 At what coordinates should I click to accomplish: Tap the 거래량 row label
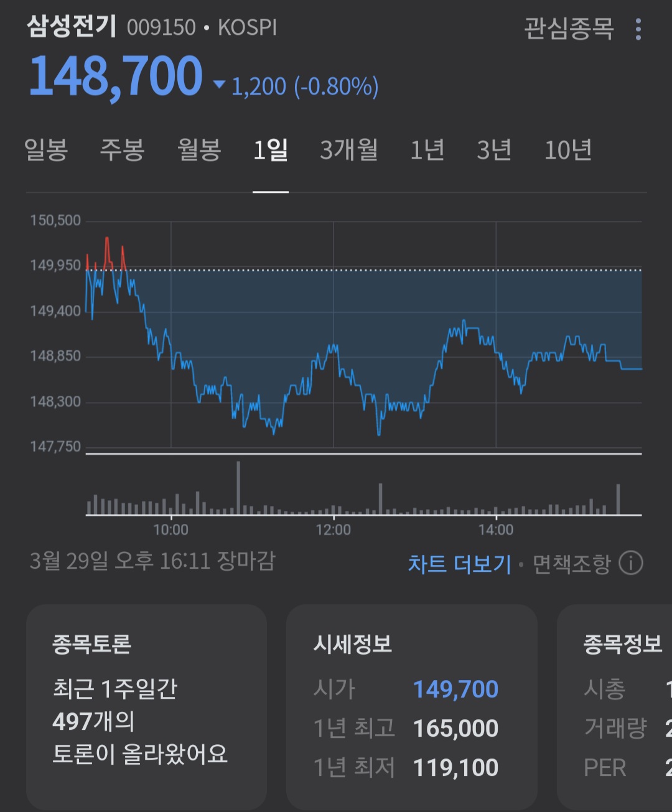(x=615, y=729)
